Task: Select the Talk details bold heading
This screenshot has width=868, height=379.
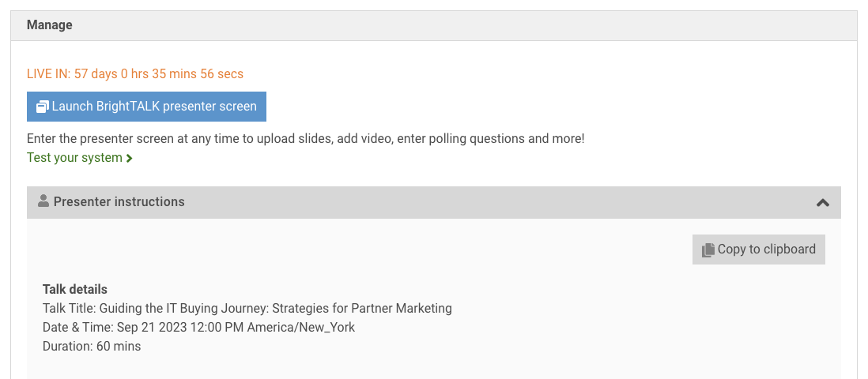Action: [x=75, y=289]
